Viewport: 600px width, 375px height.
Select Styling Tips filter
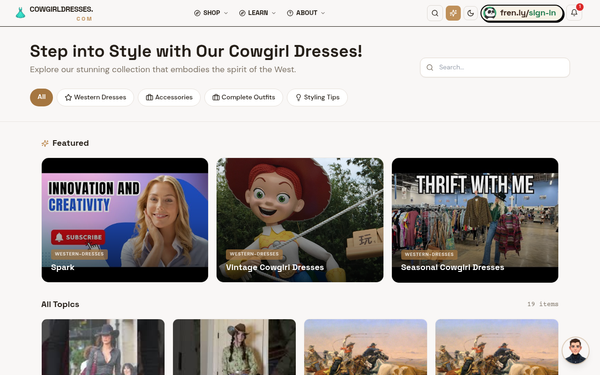317,97
